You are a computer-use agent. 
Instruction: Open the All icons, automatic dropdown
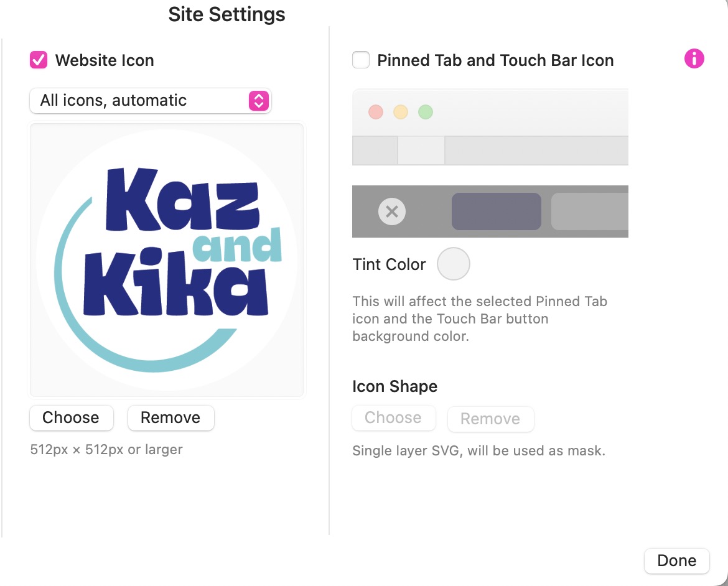151,101
